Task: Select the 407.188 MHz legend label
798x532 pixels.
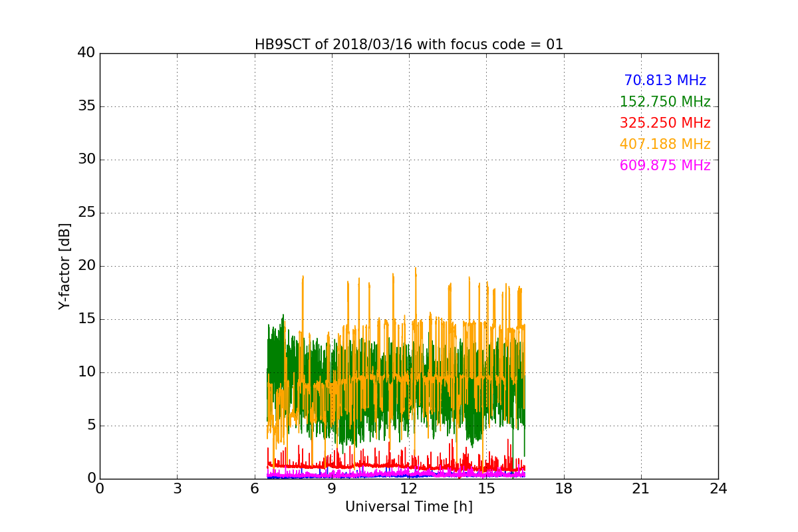Action: tap(665, 144)
